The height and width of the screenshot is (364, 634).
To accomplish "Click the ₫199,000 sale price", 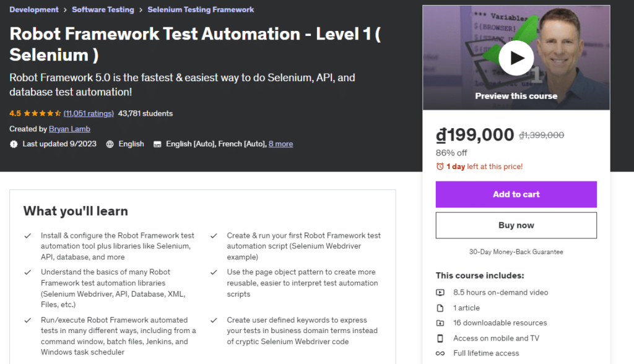I will tap(475, 135).
